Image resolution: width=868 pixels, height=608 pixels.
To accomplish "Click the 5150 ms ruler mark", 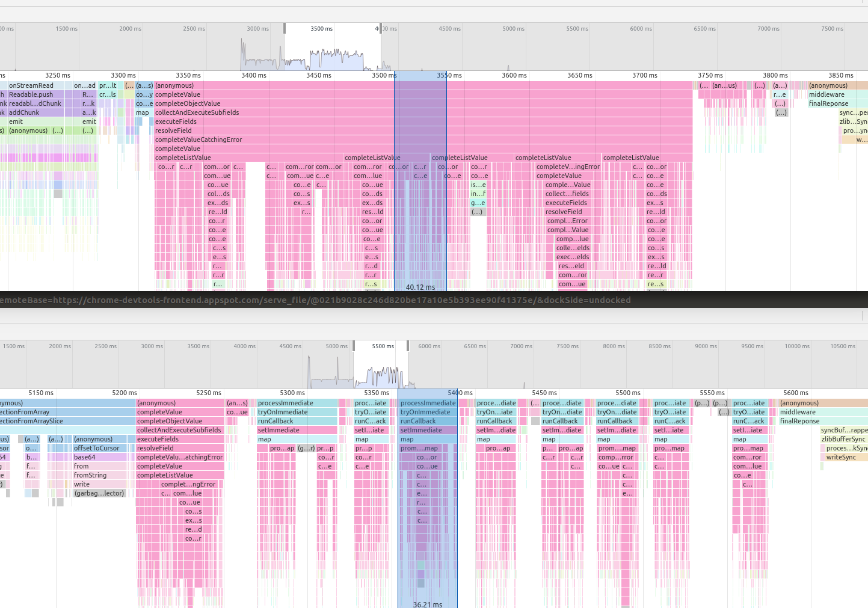I will tap(41, 393).
